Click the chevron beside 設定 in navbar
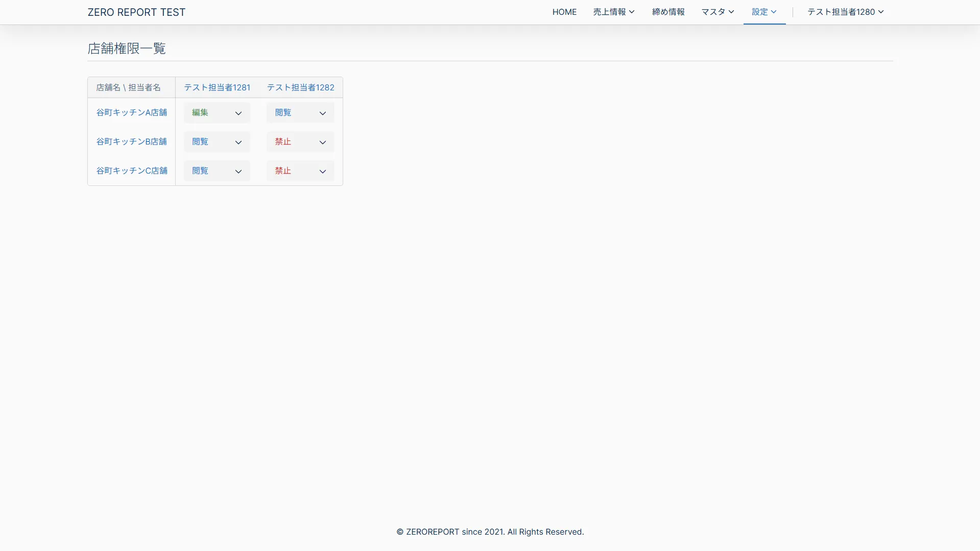 click(x=774, y=12)
